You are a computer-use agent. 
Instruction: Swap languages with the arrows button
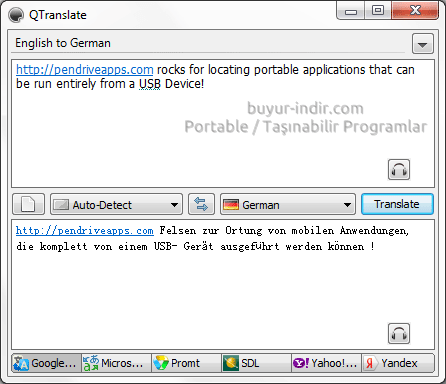coord(201,204)
